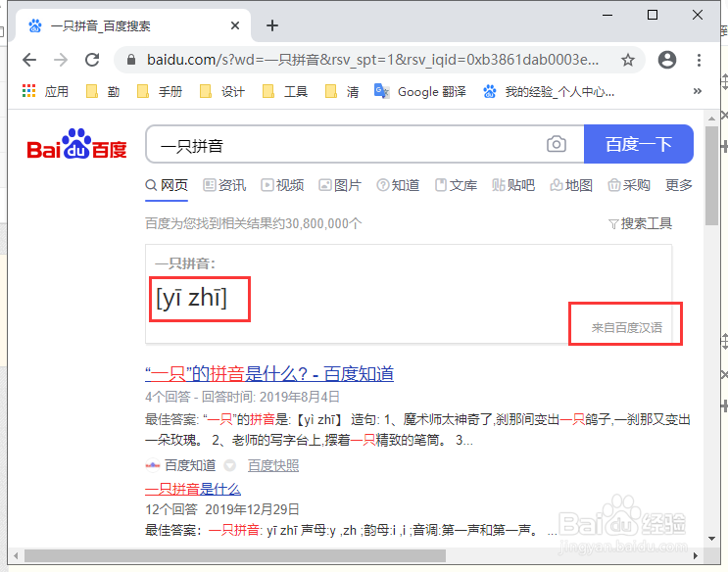Screen dimensions: 728x572
Task: Select the 网页 tab
Action: coord(167,186)
